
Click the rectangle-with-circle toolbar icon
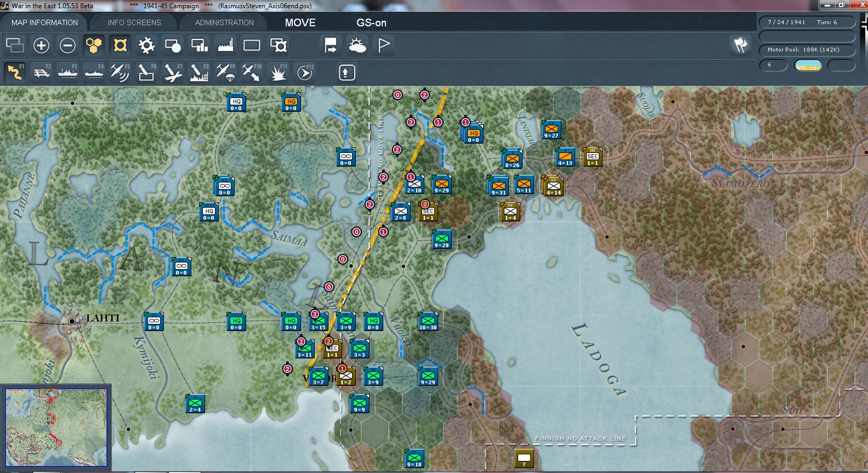click(173, 45)
